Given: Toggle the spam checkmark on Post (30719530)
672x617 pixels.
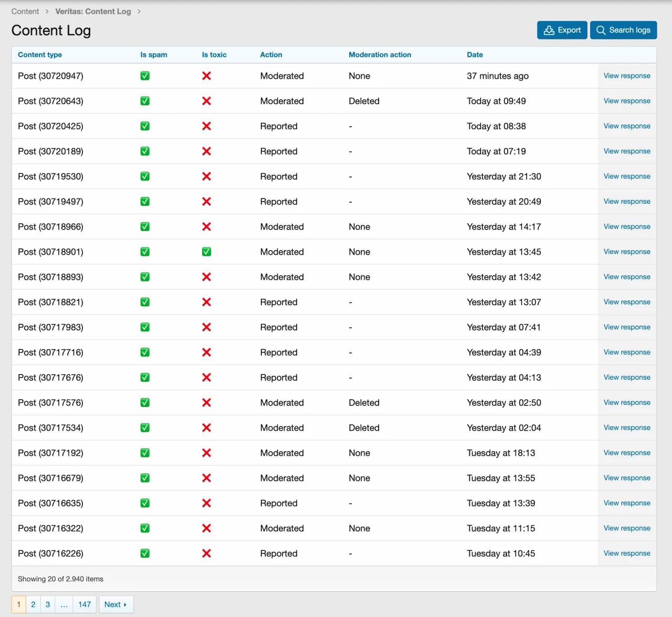Looking at the screenshot, I should click(x=145, y=176).
